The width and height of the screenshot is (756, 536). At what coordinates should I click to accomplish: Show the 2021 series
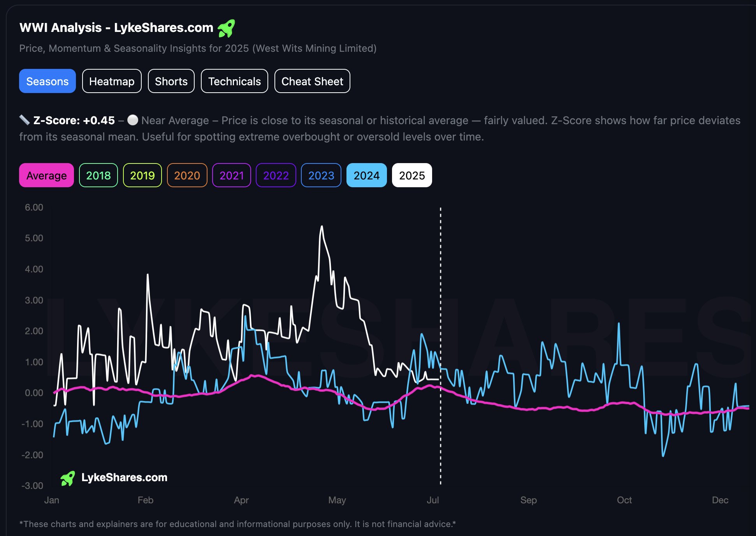(x=232, y=175)
